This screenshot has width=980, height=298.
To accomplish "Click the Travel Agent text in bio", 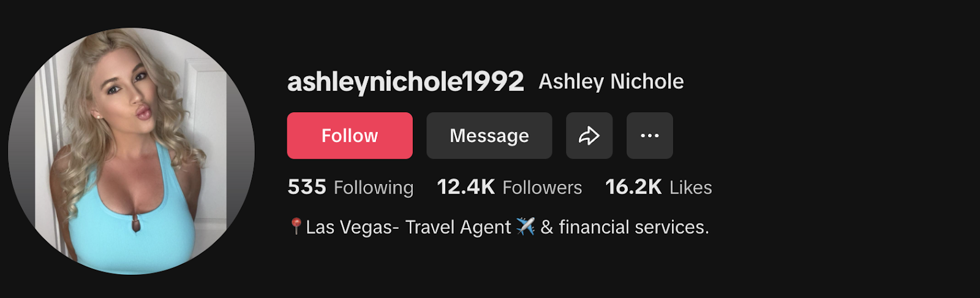I will 458,227.
